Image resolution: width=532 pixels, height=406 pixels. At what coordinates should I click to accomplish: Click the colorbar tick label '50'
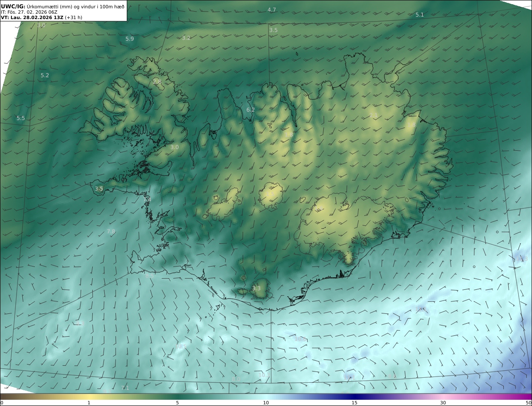[528, 403]
